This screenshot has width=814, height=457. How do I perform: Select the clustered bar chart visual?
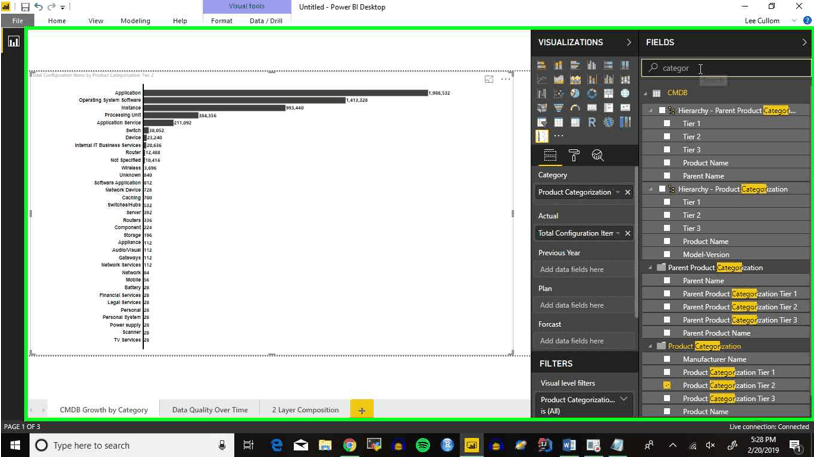pos(575,65)
